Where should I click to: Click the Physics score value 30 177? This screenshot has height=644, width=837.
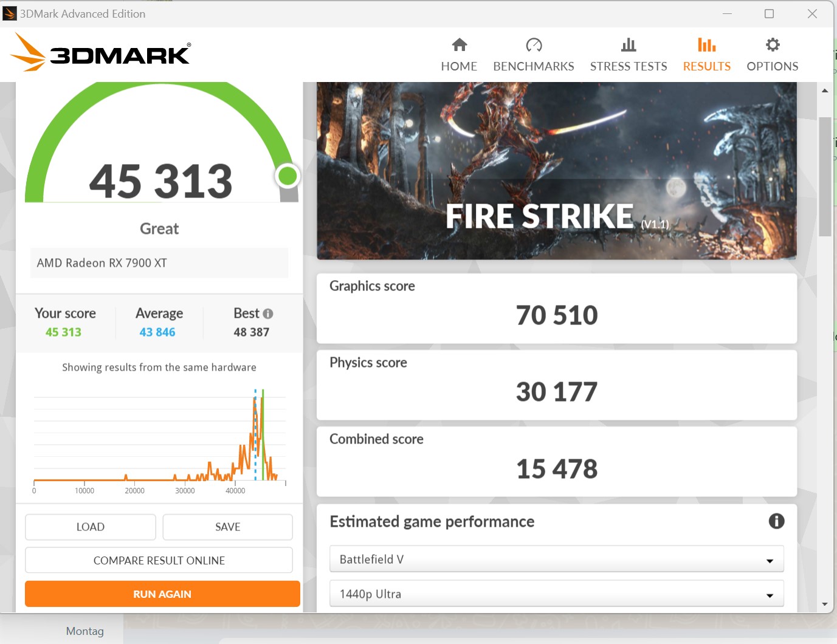pyautogui.click(x=557, y=392)
